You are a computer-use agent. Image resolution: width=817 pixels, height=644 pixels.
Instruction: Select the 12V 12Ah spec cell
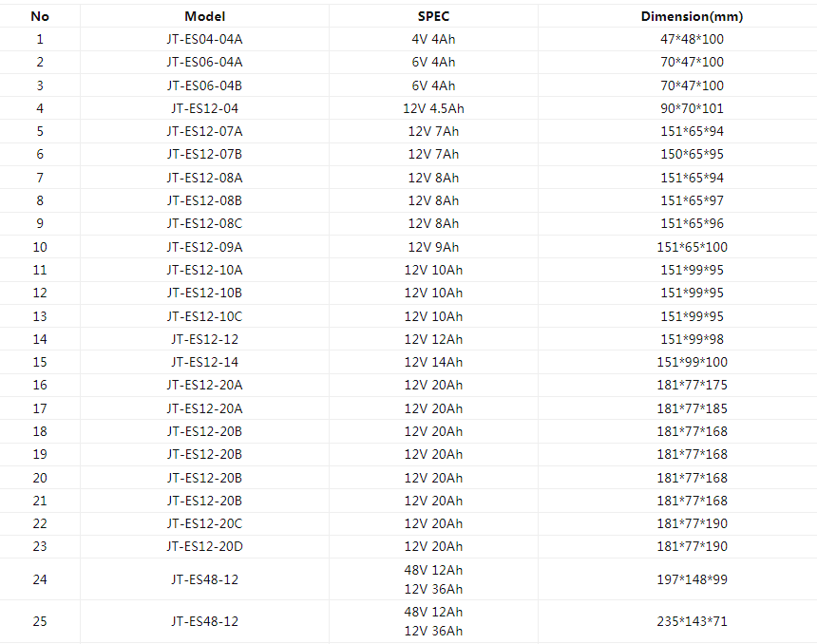point(433,339)
